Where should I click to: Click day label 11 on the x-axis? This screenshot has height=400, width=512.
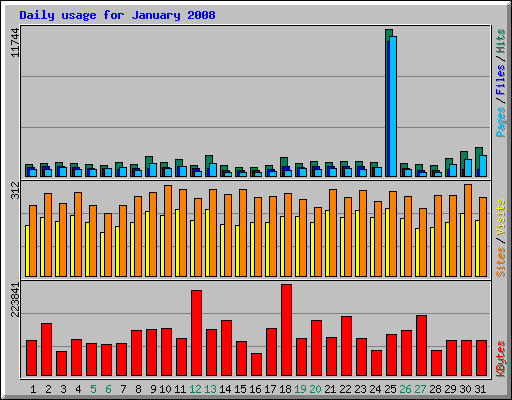[x=180, y=389]
